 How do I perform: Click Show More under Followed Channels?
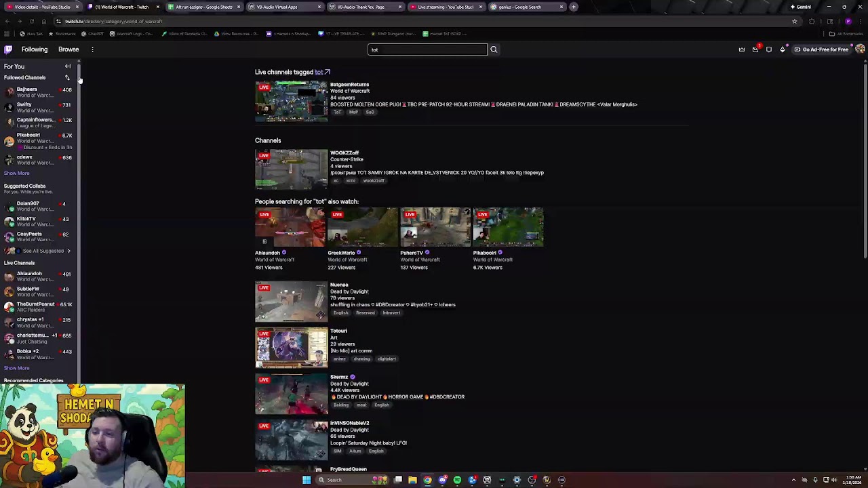tap(17, 174)
